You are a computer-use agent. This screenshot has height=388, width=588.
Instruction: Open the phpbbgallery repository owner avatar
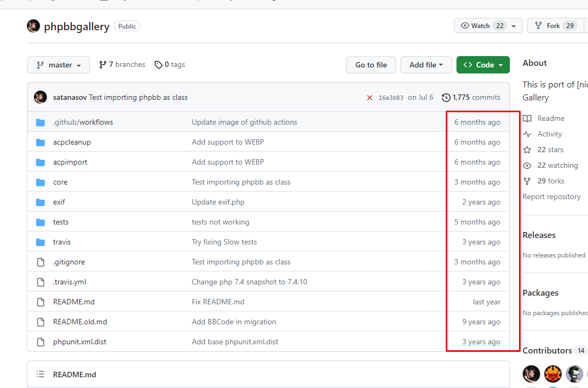(33, 26)
